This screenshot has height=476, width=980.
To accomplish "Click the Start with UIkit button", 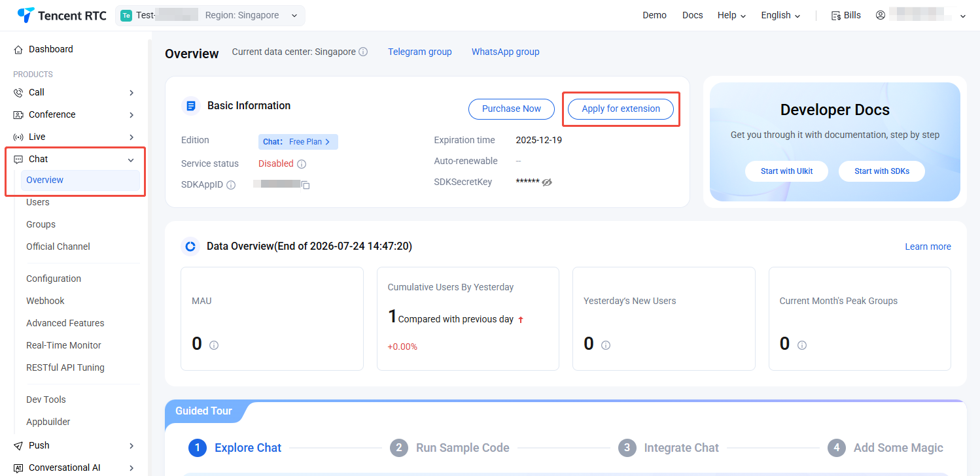I will click(x=787, y=171).
